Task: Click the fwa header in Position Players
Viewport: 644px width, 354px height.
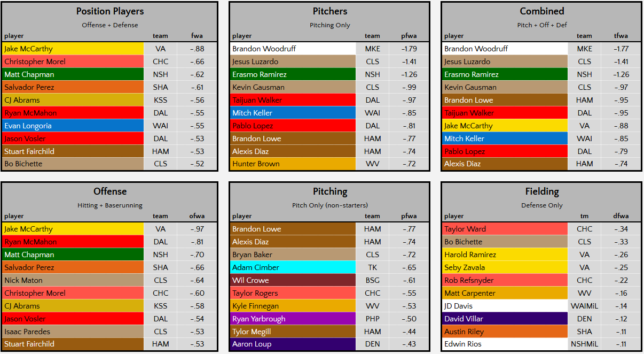Action: coord(198,36)
